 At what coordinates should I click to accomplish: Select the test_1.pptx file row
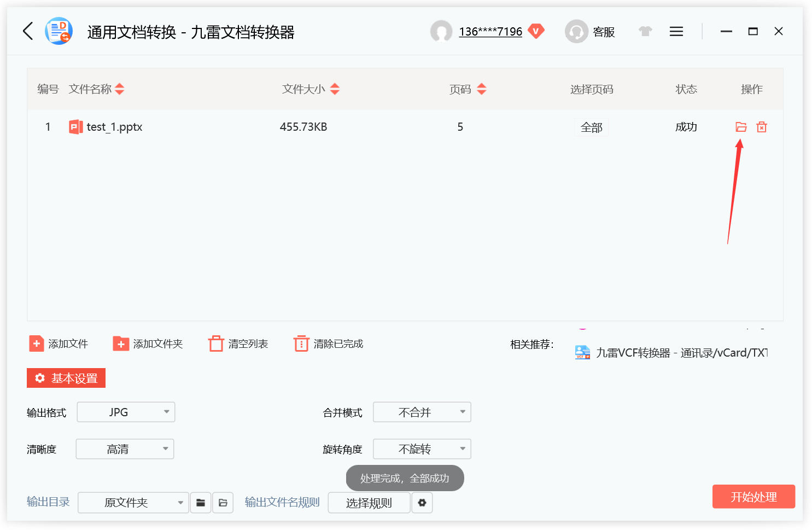[x=405, y=127]
